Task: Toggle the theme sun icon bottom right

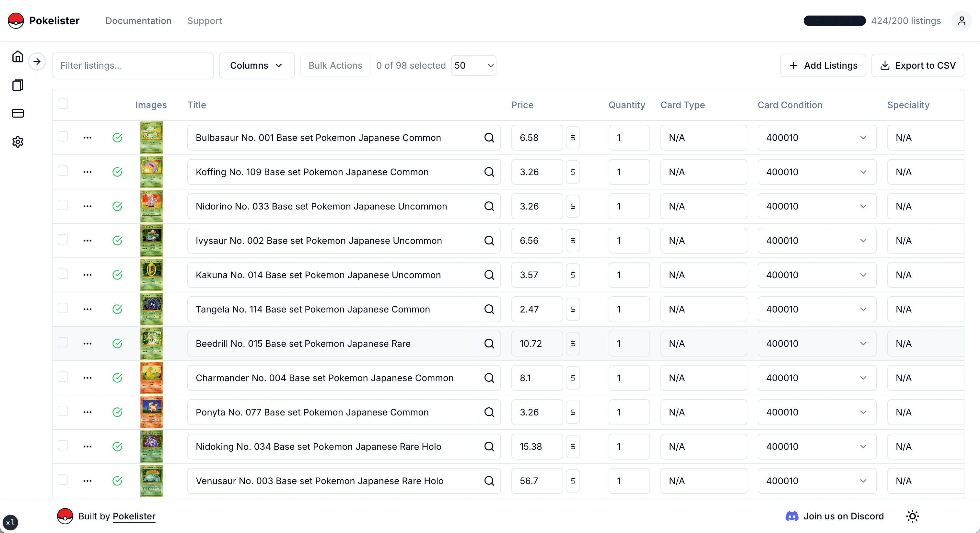Action: tap(912, 516)
